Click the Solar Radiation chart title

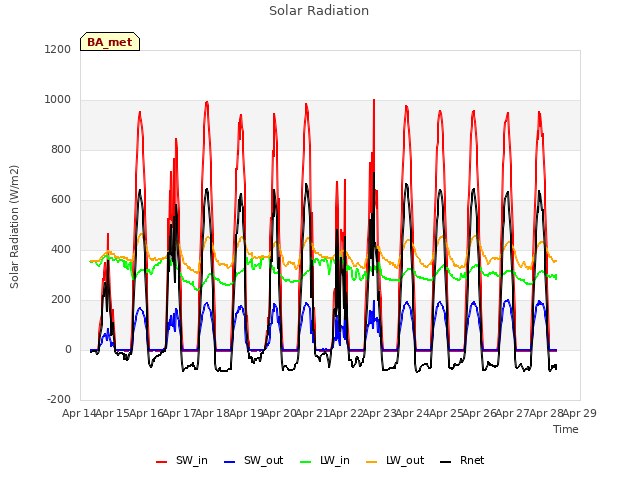click(319, 11)
